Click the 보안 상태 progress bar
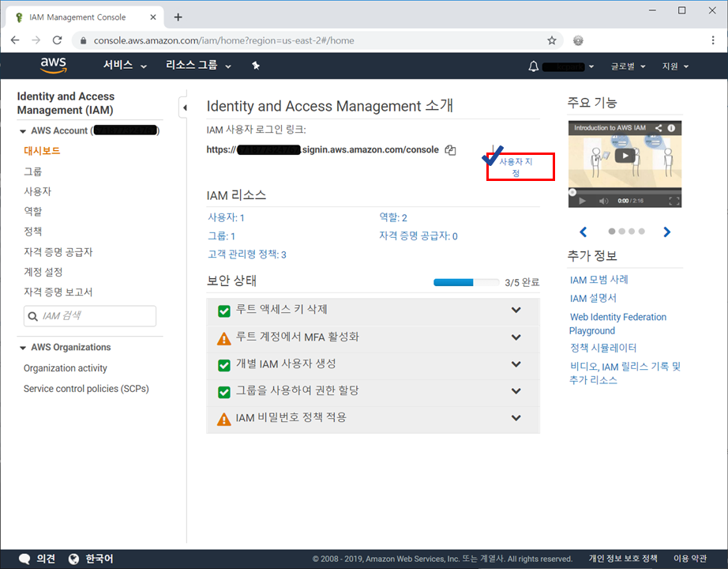Viewport: 728px width, 569px height. pos(466,282)
